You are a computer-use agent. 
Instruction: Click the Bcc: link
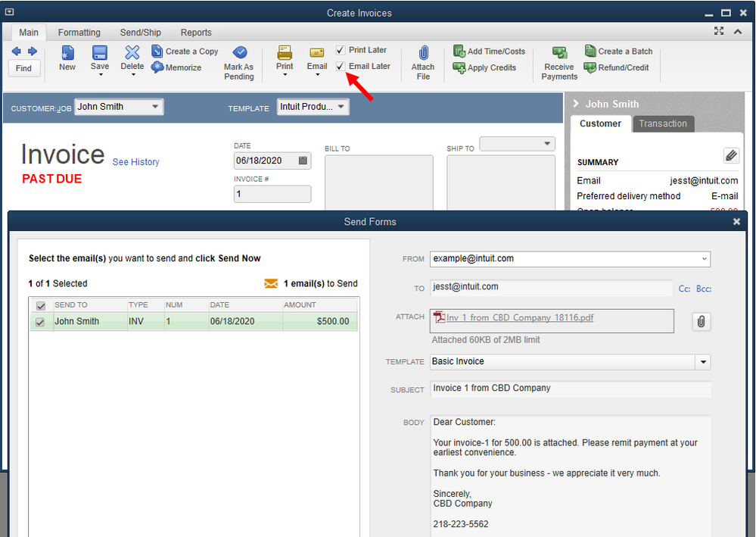pyautogui.click(x=704, y=289)
